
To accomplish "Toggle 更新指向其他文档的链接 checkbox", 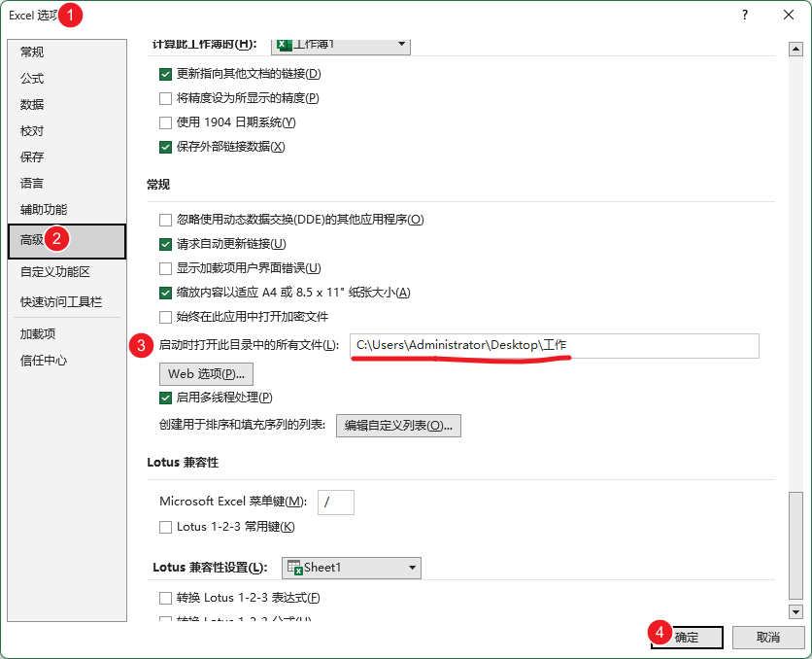I will point(165,74).
